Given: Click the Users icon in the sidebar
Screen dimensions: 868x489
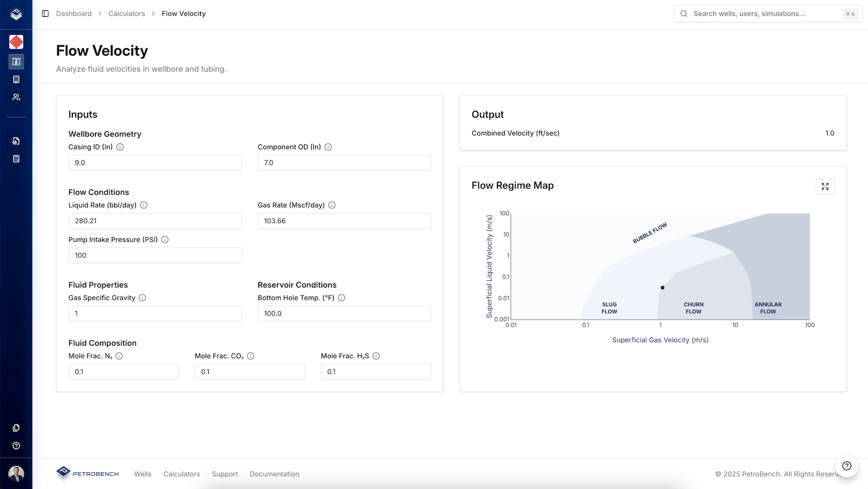Looking at the screenshot, I should coord(16,97).
